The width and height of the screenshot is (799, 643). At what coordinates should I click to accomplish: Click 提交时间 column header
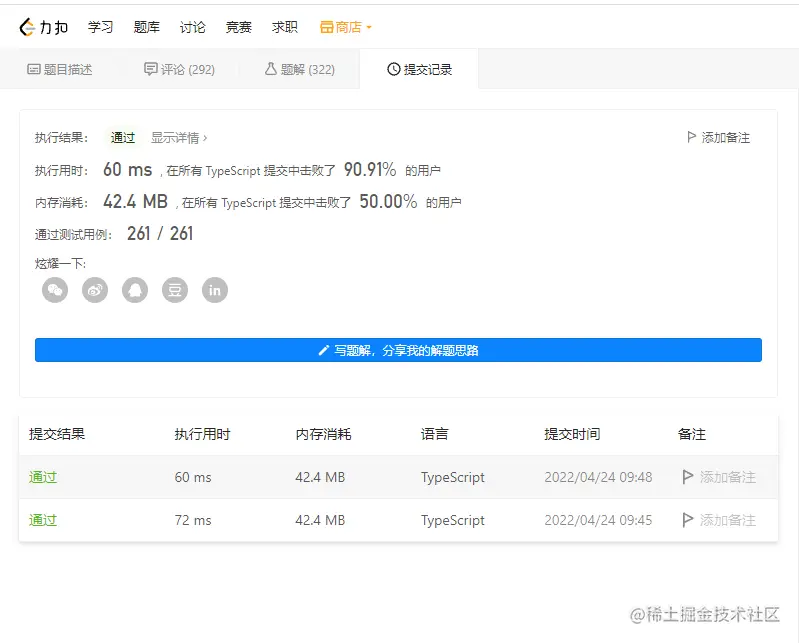(572, 434)
